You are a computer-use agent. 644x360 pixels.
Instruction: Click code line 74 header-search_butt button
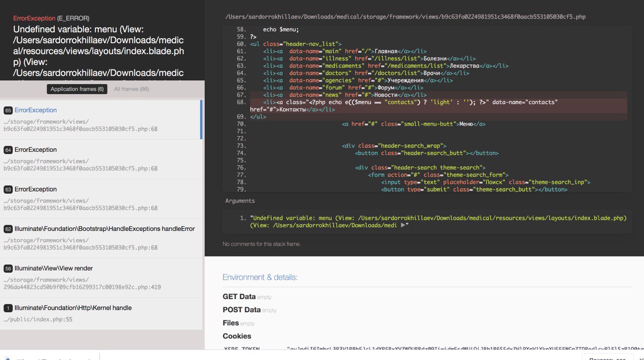click(427, 153)
